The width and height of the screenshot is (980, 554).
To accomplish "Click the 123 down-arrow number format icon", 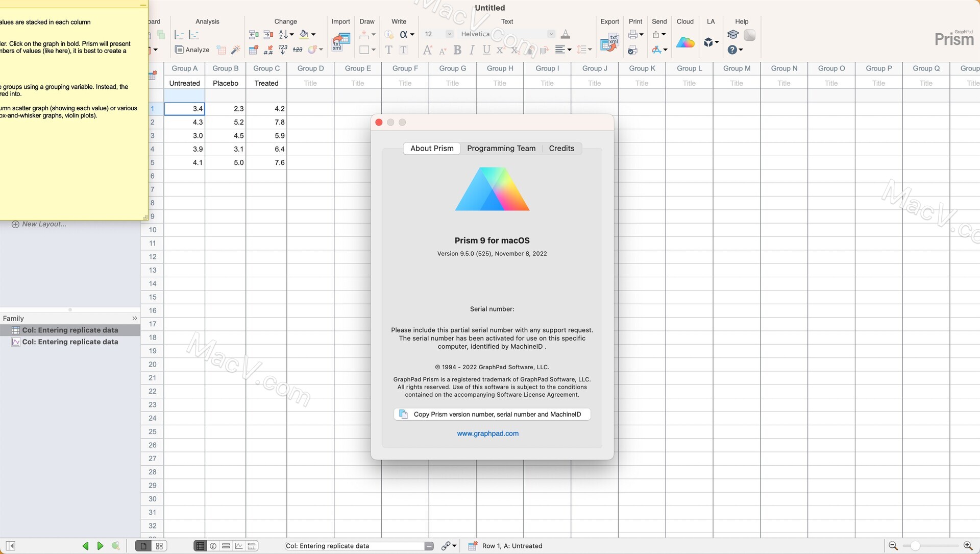I will [x=283, y=50].
